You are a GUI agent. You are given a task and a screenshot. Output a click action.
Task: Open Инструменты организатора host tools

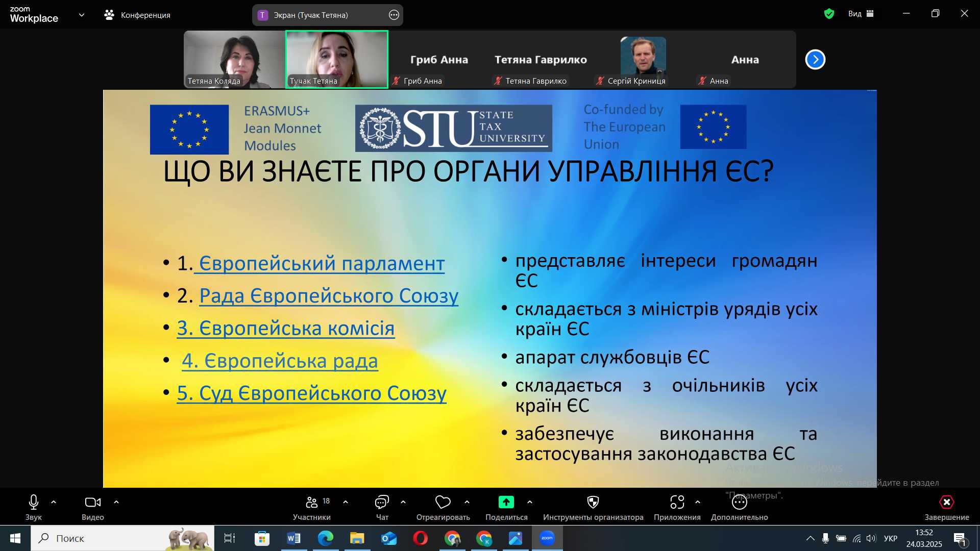tap(593, 508)
